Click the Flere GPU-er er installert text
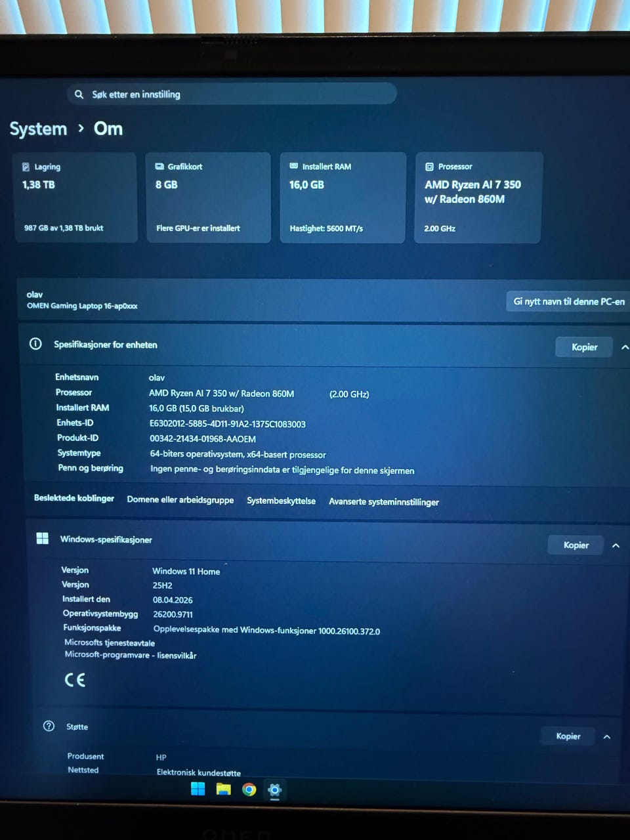Screen dimensions: 630x840 pos(198,228)
